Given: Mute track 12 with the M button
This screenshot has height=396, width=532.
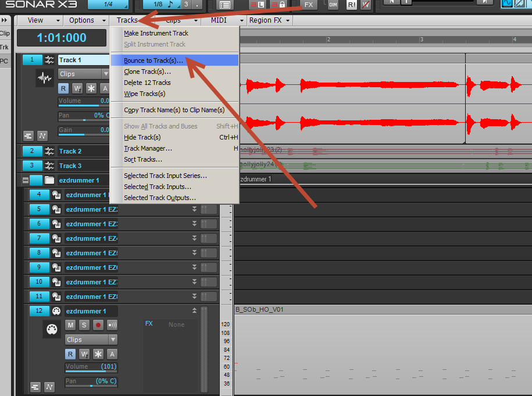Looking at the screenshot, I should 70,325.
